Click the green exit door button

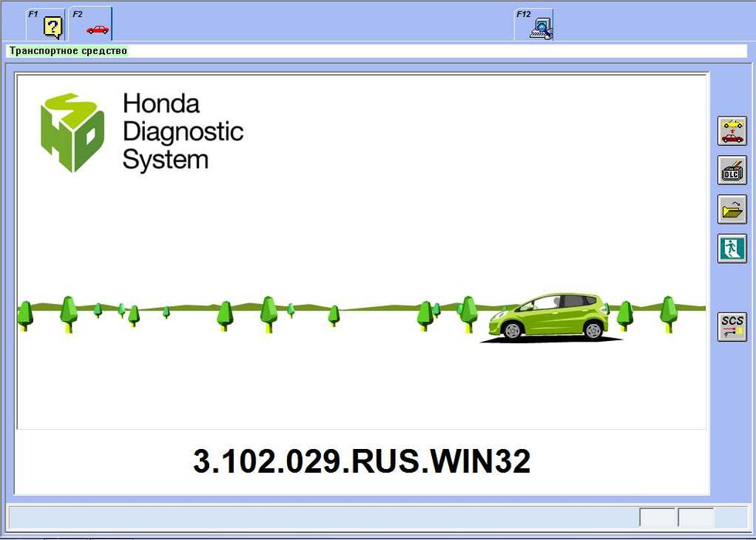tap(732, 248)
